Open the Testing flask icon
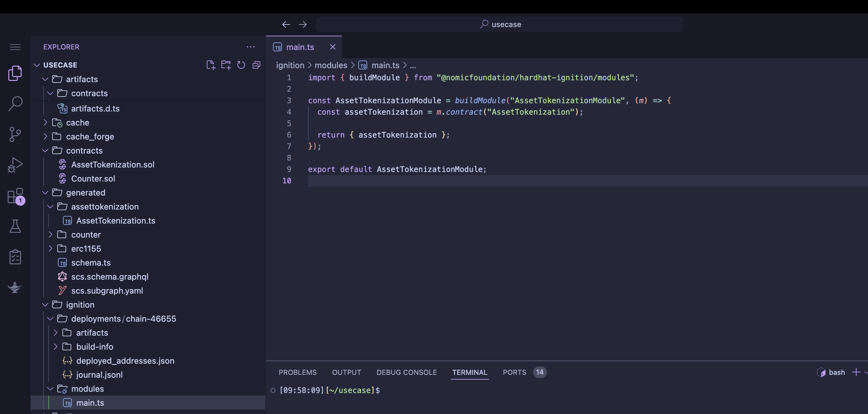 click(15, 226)
